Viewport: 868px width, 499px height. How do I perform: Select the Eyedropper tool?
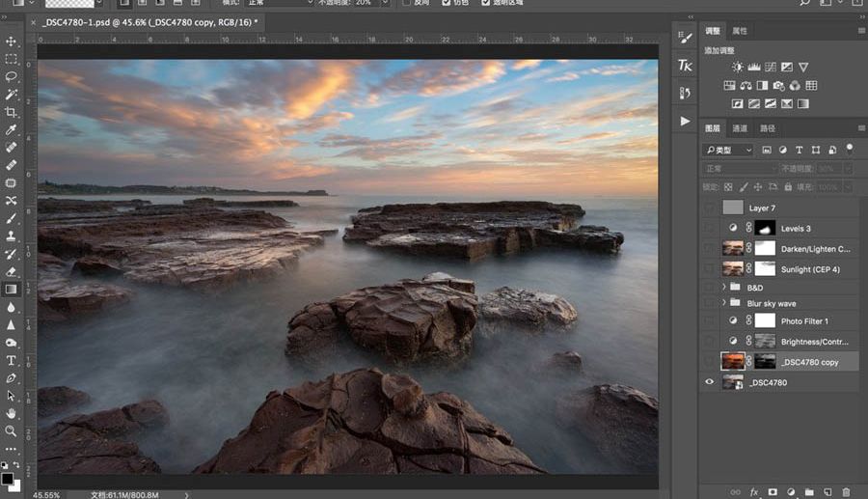coord(11,129)
